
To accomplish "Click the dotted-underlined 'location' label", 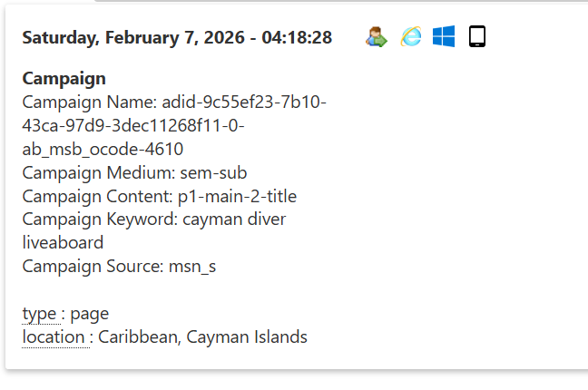I will pos(54,337).
